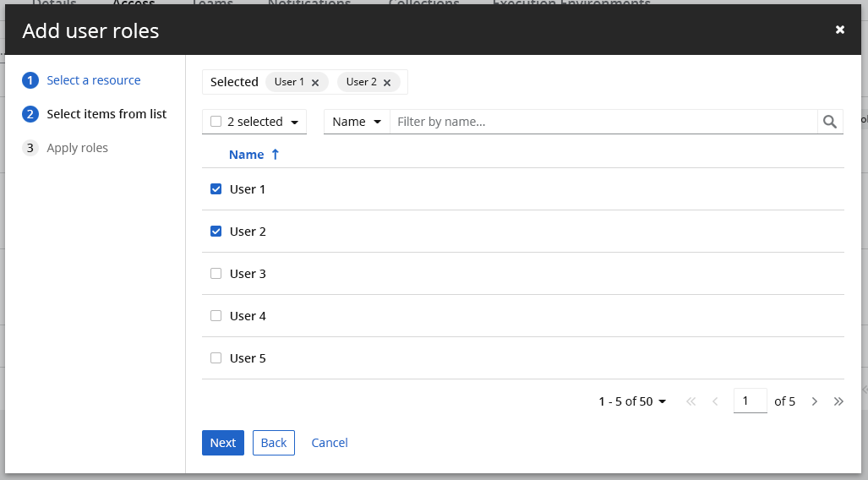868x480 pixels.
Task: Go to the next page arrow
Action: [814, 401]
